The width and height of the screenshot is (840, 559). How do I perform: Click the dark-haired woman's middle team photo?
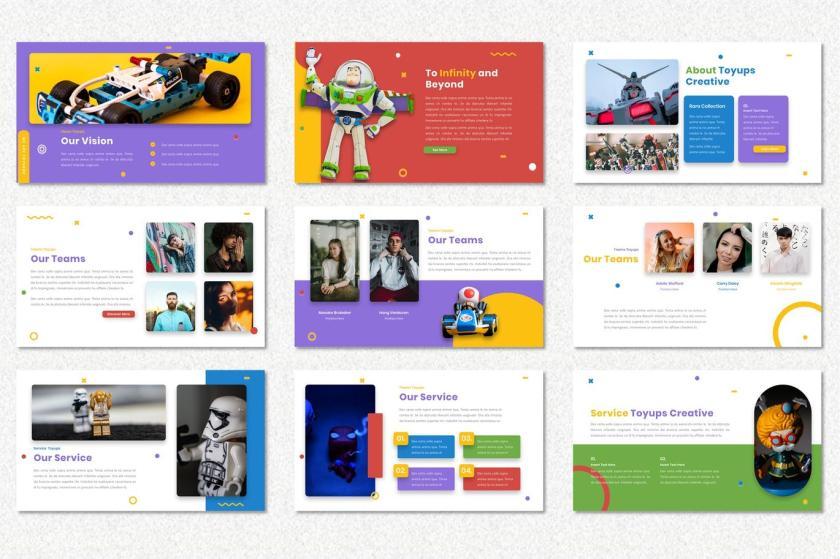(x=727, y=248)
